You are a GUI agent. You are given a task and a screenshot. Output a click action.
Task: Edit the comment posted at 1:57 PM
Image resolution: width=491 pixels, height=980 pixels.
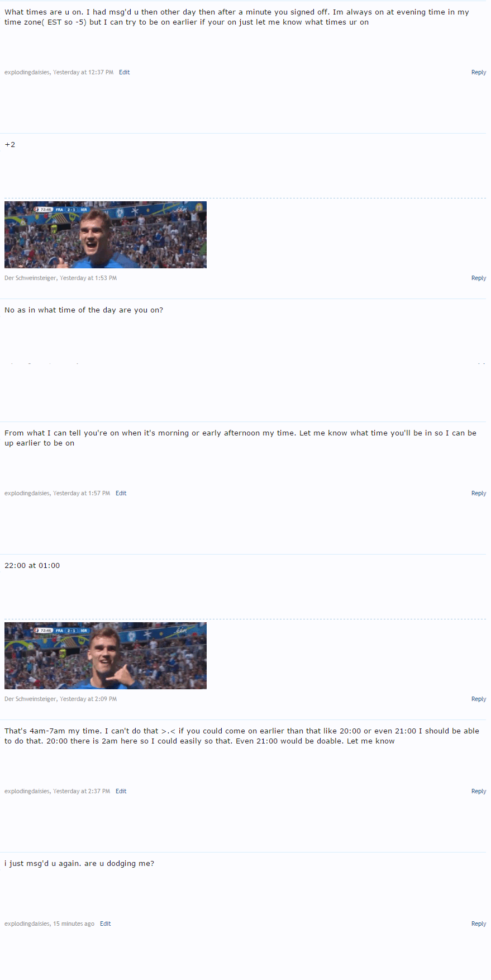[121, 493]
